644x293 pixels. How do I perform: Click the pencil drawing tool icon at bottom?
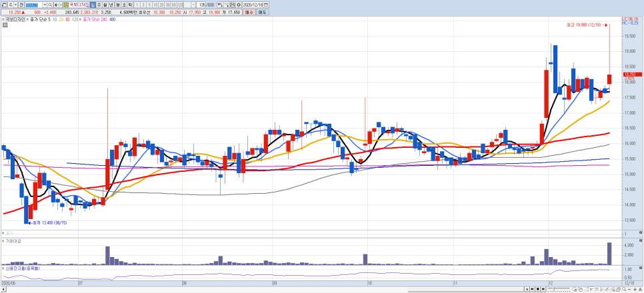pos(607,289)
